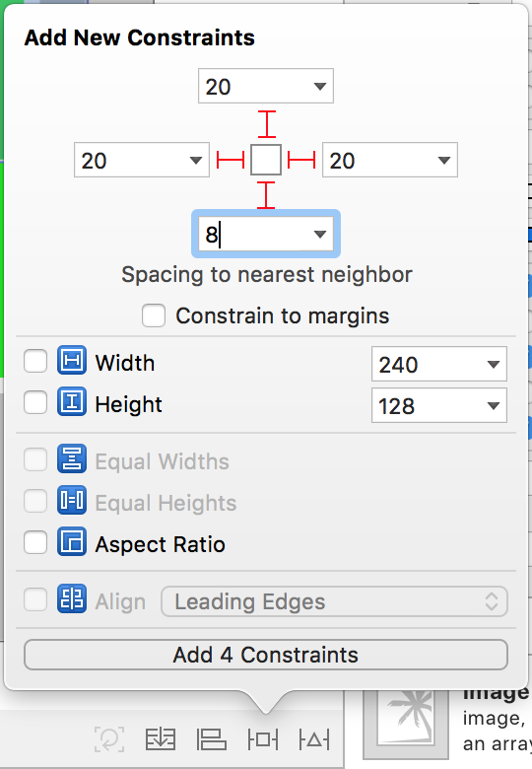The image size is (532, 769).
Task: Click the Add 4 Constraints button
Action: (266, 655)
